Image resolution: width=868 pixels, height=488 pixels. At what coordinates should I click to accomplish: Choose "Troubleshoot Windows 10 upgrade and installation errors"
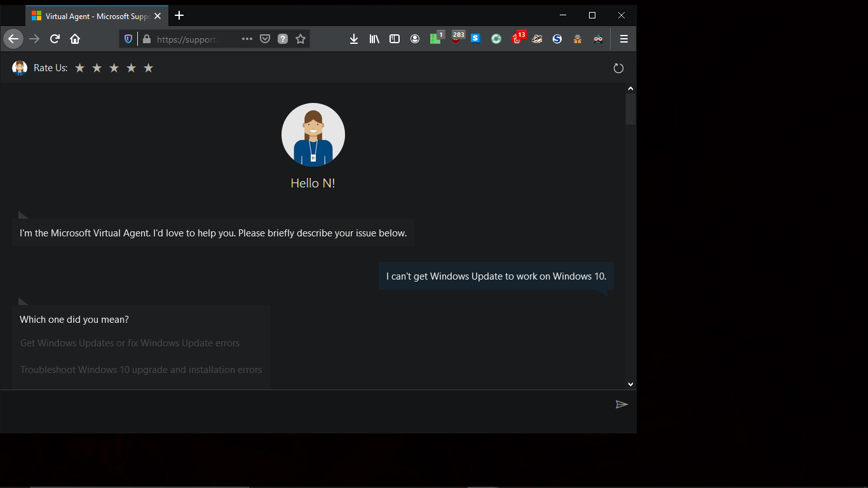click(140, 370)
